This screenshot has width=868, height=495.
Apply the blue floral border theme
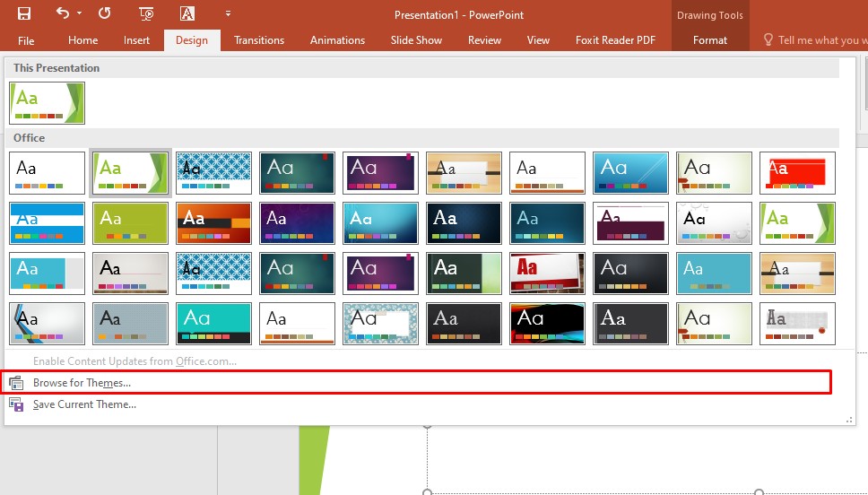[x=381, y=324]
